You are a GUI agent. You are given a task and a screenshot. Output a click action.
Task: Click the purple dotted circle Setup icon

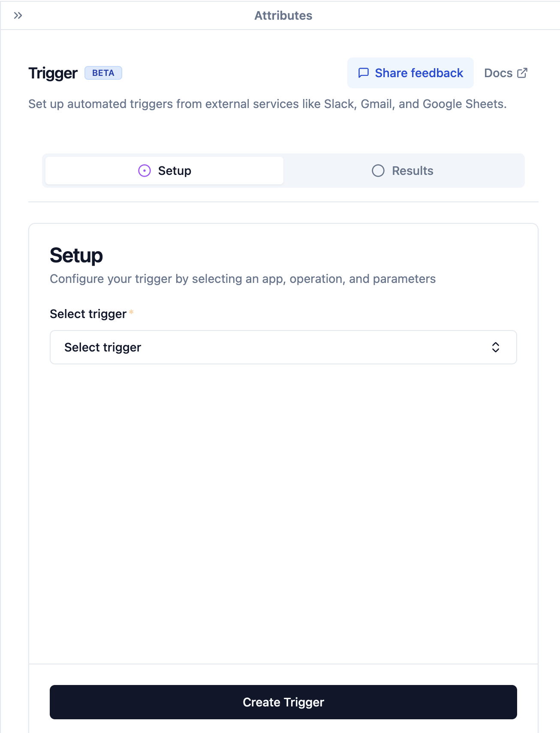click(145, 171)
